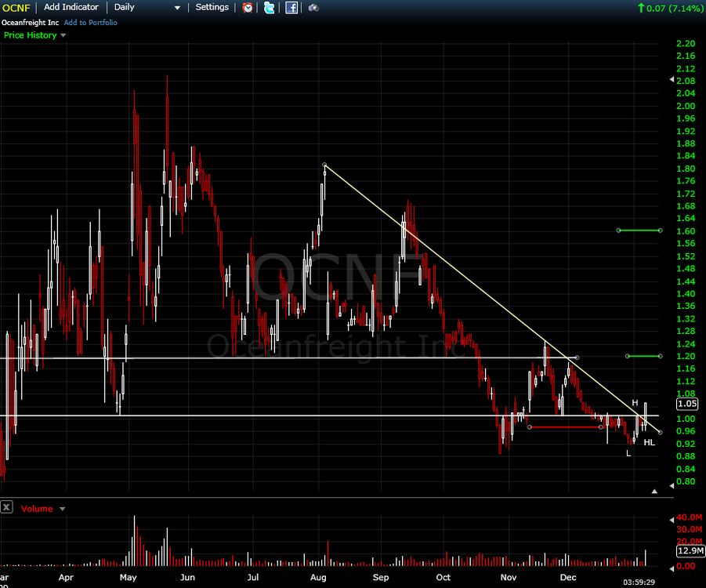Click the Add to Portfolio link
This screenshot has width=706, height=588.
click(x=90, y=23)
